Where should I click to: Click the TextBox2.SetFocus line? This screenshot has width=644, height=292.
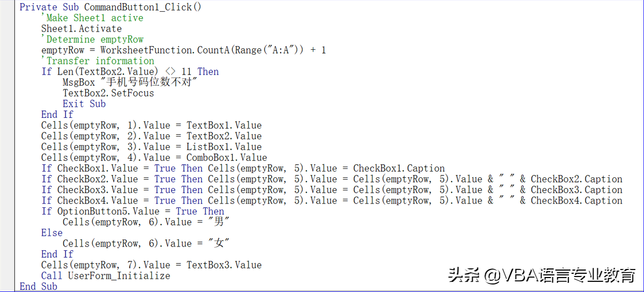108,93
